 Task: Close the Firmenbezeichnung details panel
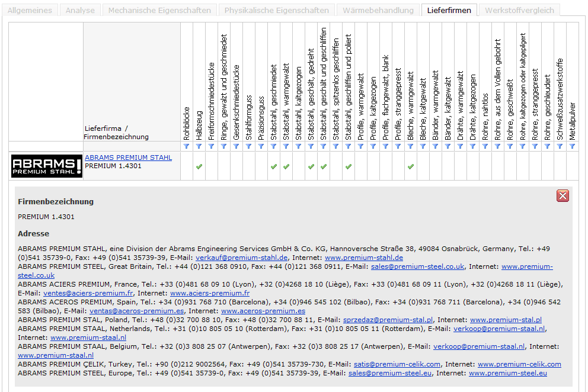coord(563,196)
